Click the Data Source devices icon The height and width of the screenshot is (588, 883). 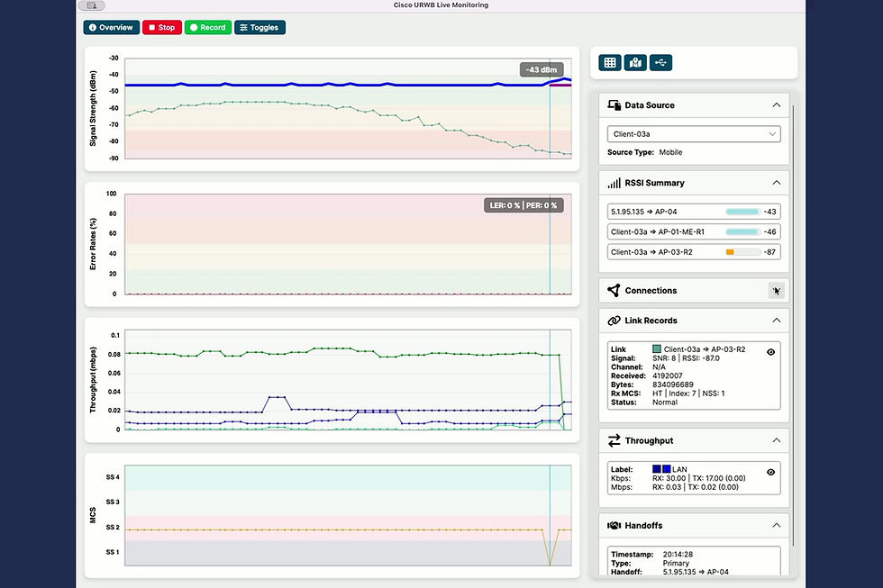coord(614,104)
